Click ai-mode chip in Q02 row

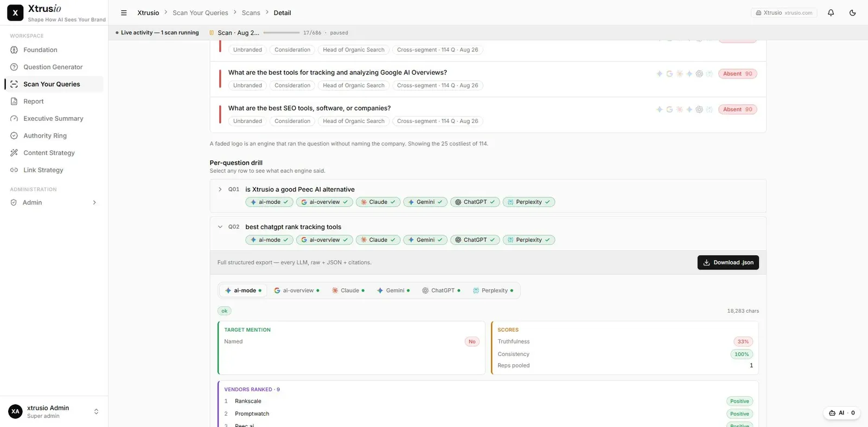coord(269,240)
